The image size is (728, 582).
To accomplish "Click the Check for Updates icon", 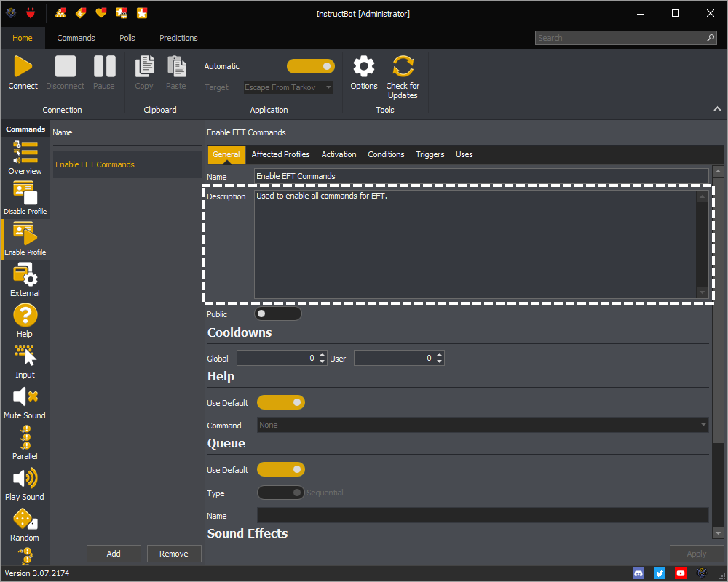I will (403, 68).
